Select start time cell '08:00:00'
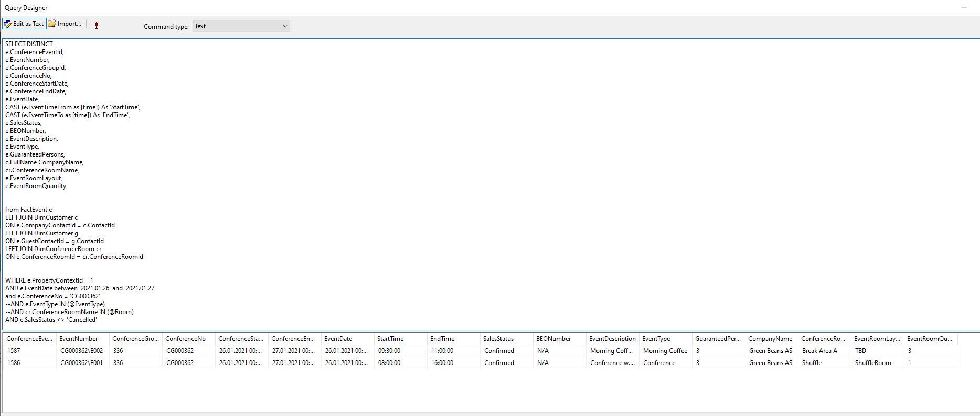Screen dimensions: 980x416 [401, 363]
